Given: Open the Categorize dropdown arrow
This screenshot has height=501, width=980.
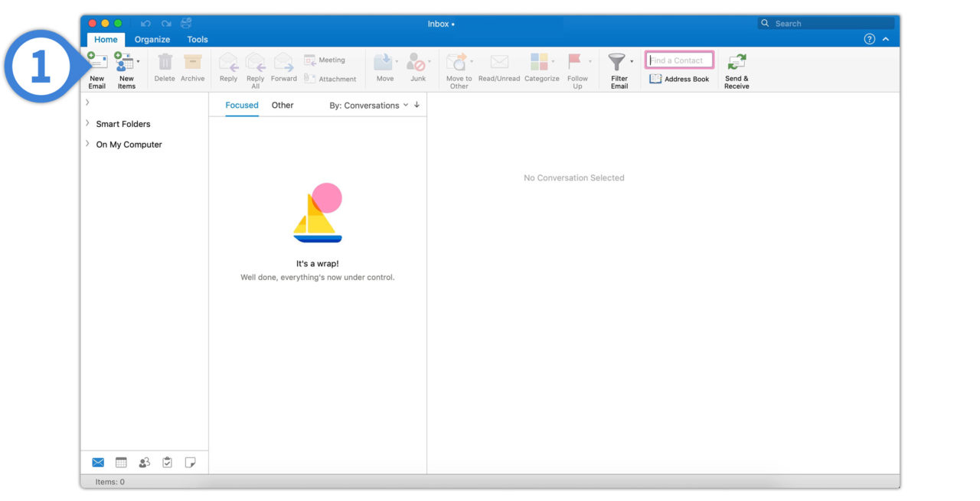Looking at the screenshot, I should pos(553,62).
